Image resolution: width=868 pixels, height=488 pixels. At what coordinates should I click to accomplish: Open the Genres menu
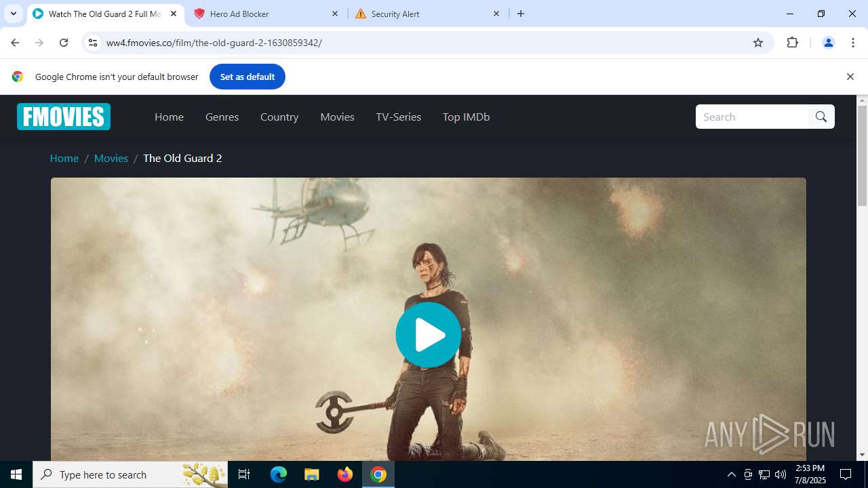(x=222, y=117)
